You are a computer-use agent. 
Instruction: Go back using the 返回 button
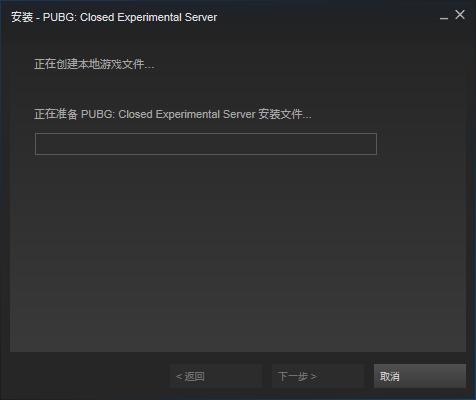216,376
